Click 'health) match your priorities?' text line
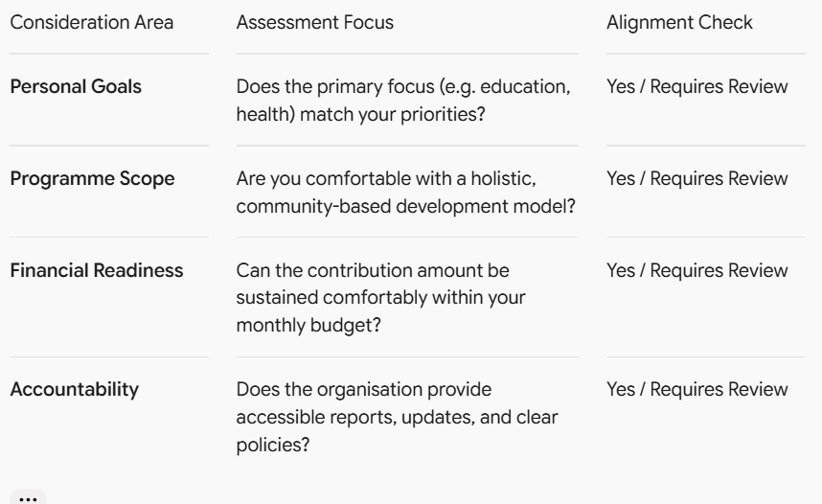The height and width of the screenshot is (504, 822). (360, 114)
